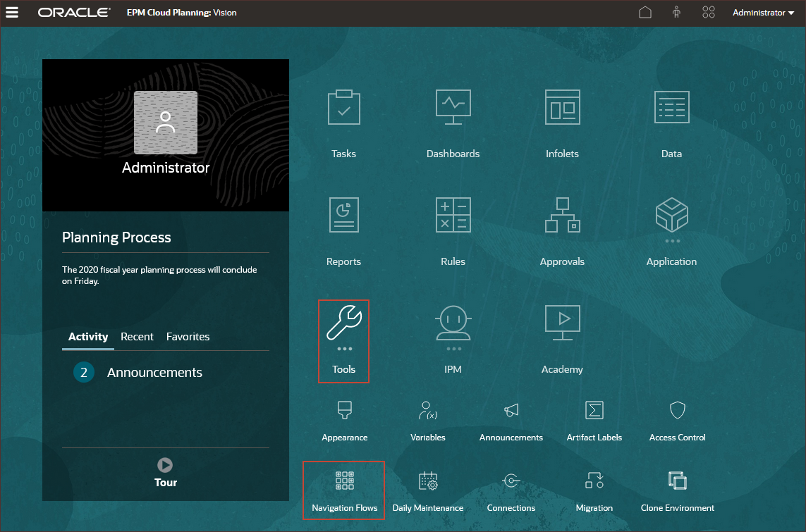Open the Academy card
This screenshot has height=532, width=806.
click(x=562, y=340)
